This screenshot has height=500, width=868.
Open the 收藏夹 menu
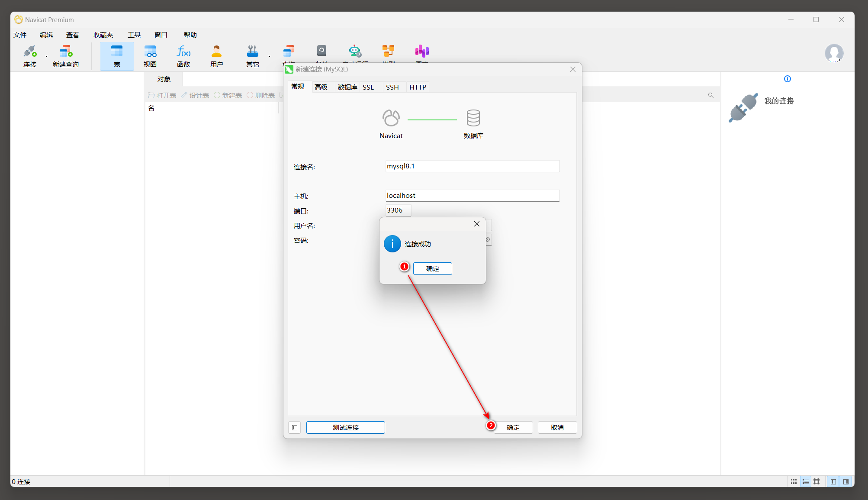103,35
